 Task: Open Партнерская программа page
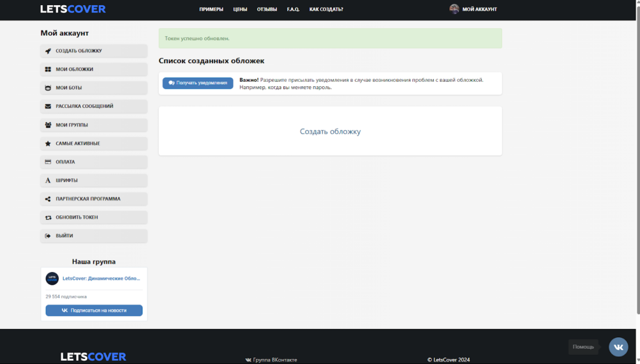pyautogui.click(x=94, y=199)
